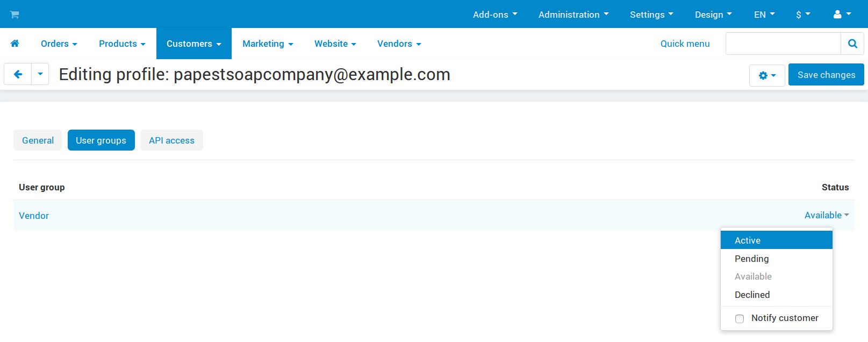868x342 pixels.
Task: Open the user account menu icon
Action: tap(842, 15)
